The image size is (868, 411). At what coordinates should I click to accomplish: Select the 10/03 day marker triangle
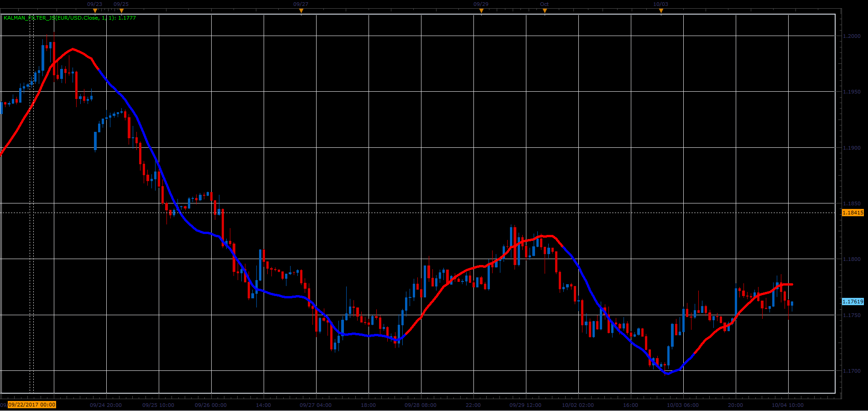pyautogui.click(x=661, y=11)
